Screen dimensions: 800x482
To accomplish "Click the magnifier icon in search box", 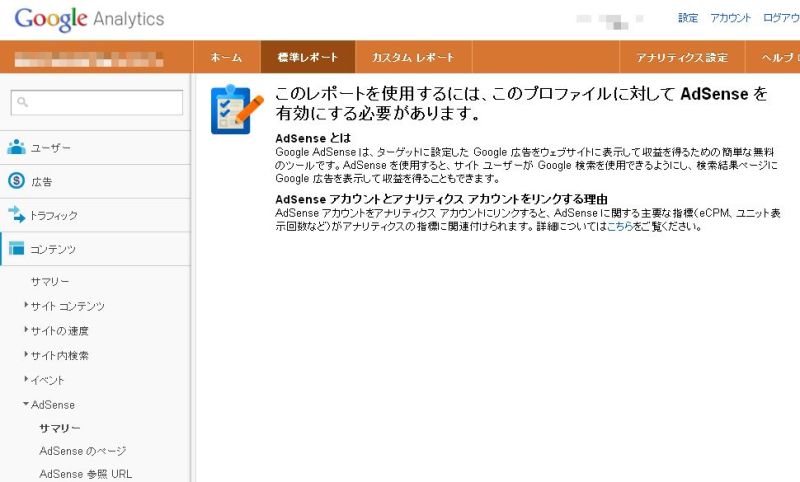I will coord(22,102).
